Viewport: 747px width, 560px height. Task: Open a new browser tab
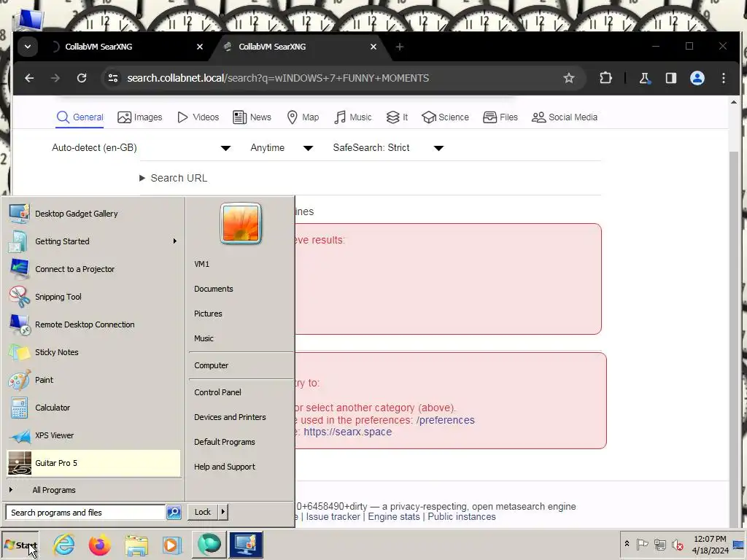click(400, 47)
